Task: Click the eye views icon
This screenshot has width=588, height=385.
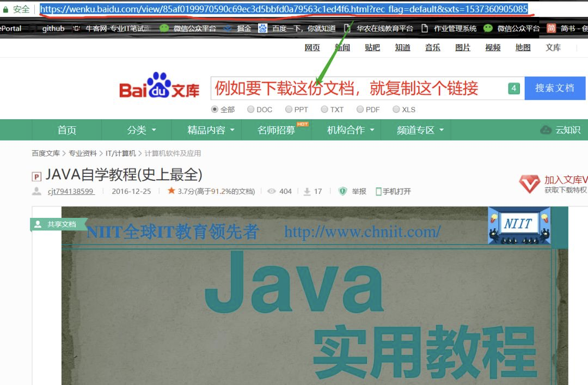Action: coord(272,191)
